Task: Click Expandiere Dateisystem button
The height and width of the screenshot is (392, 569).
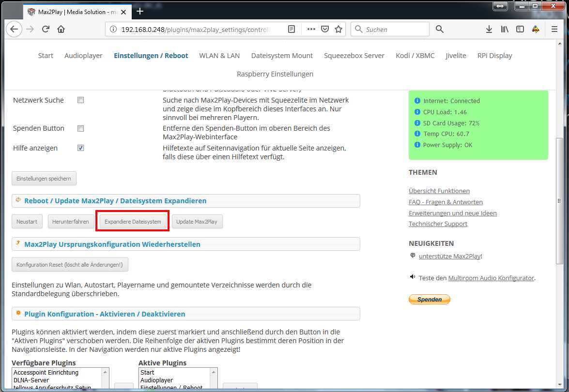Action: (x=133, y=222)
